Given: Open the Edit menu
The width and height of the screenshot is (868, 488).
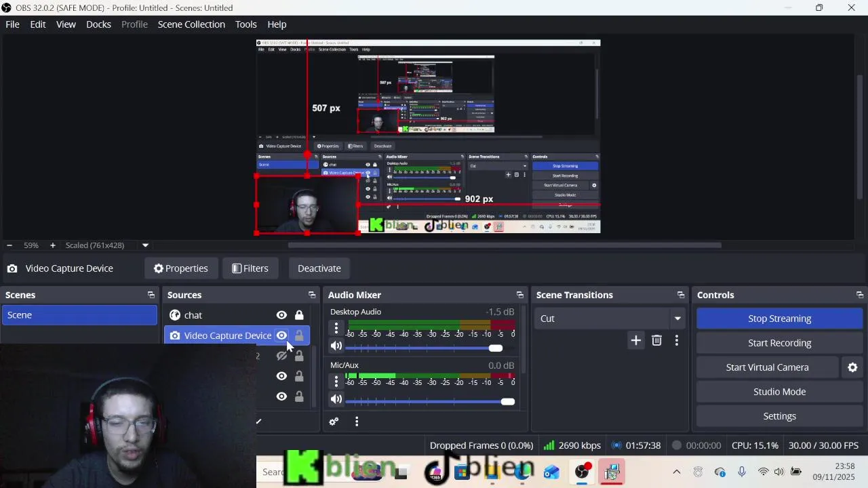Looking at the screenshot, I should tap(38, 24).
